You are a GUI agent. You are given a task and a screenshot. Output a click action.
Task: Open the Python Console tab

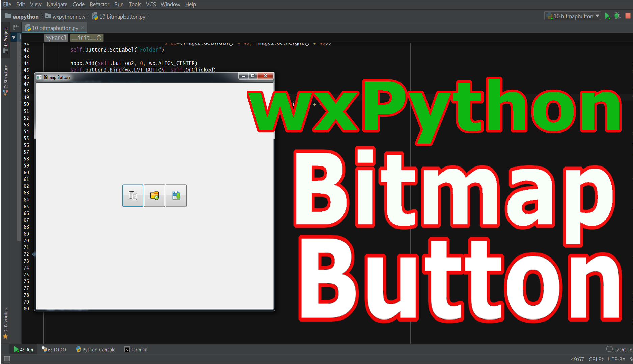click(x=96, y=350)
